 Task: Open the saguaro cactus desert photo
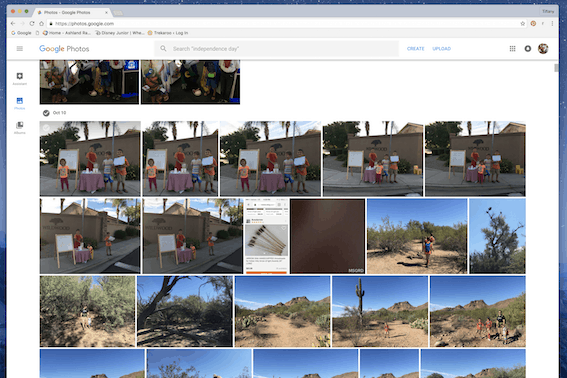point(380,311)
